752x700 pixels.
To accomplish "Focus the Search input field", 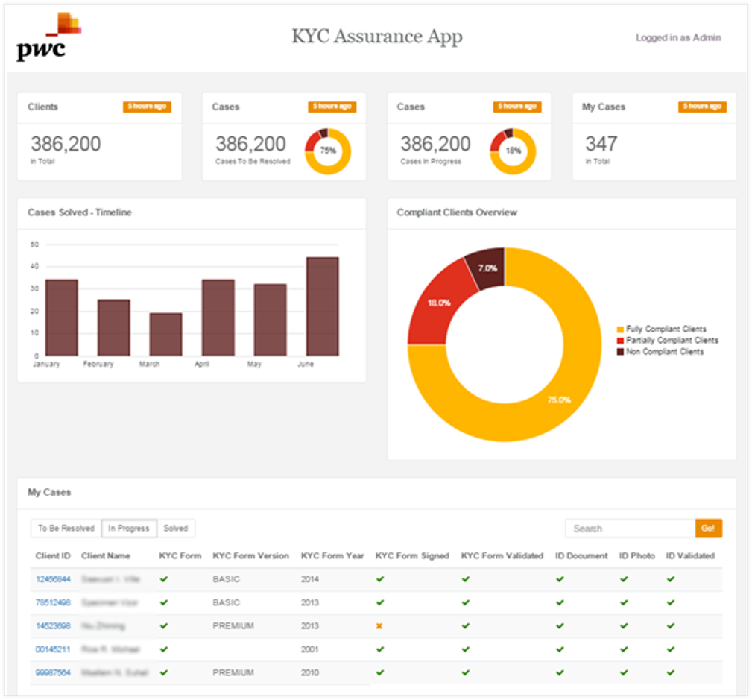I will tap(630, 529).
